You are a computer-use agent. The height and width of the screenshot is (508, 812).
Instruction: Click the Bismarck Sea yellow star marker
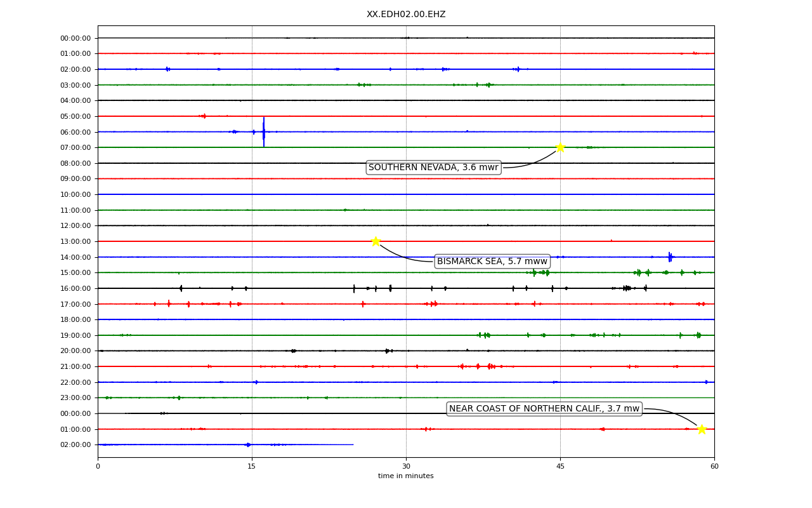[376, 241]
